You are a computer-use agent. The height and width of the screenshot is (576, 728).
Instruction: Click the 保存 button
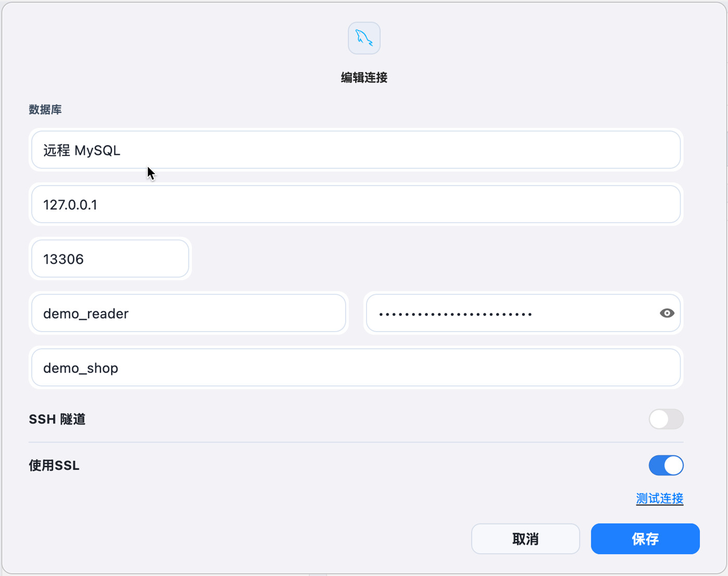[645, 539]
